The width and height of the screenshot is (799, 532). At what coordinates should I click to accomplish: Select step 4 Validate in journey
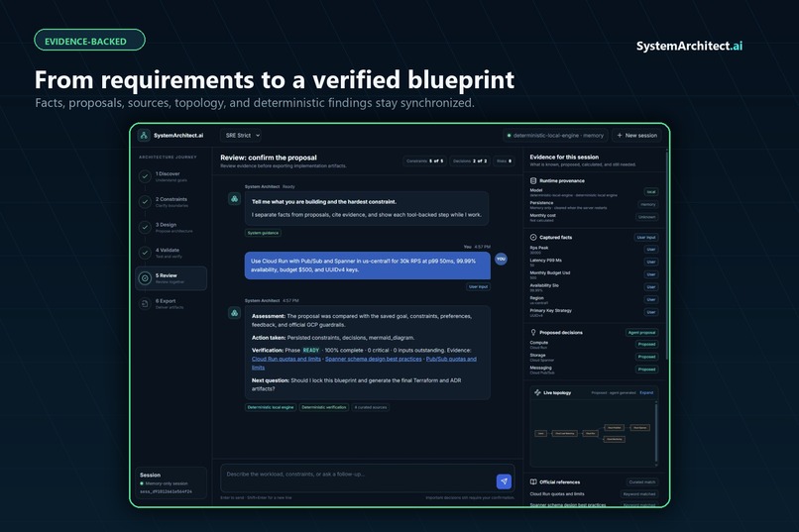[171, 253]
